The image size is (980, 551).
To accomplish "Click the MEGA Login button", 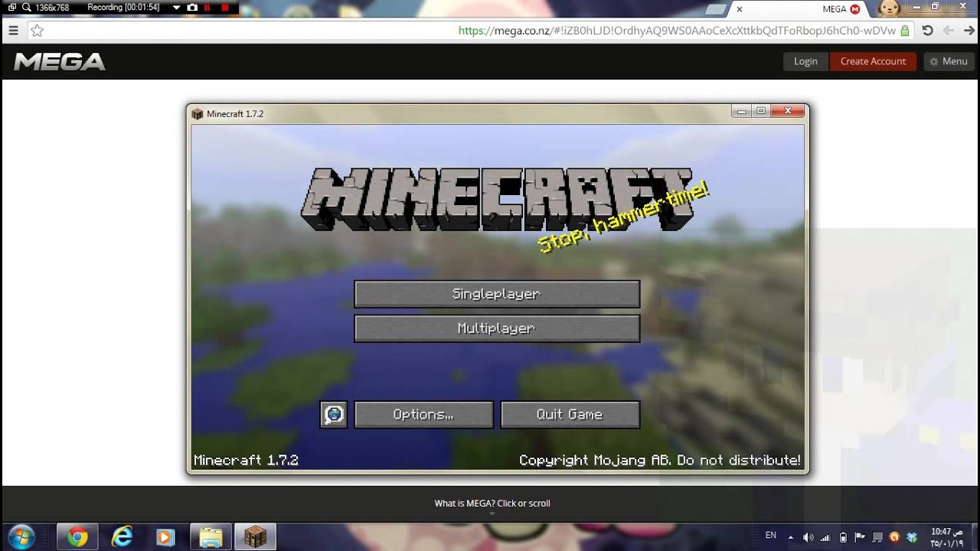I will pyautogui.click(x=805, y=61).
